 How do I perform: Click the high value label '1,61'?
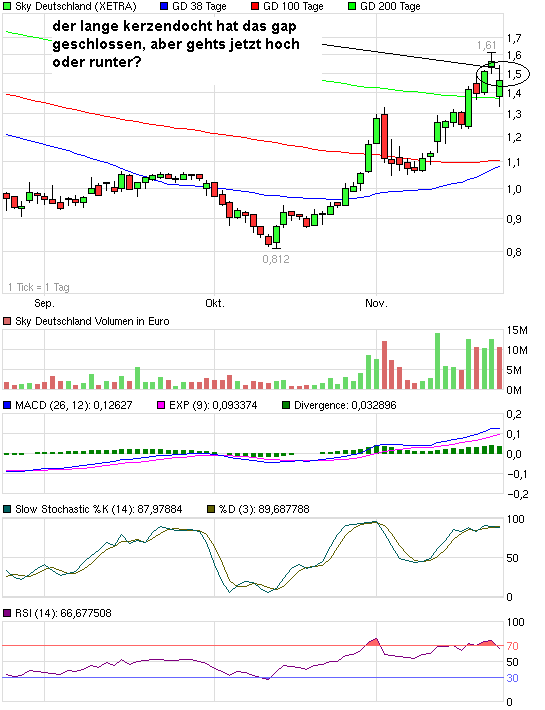(487, 45)
